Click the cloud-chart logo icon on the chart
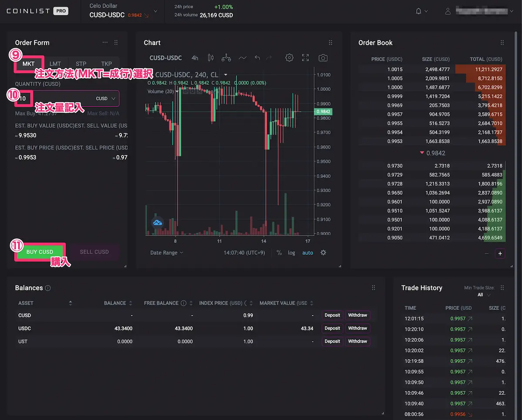Viewport: 522px width, 420px height. click(157, 223)
